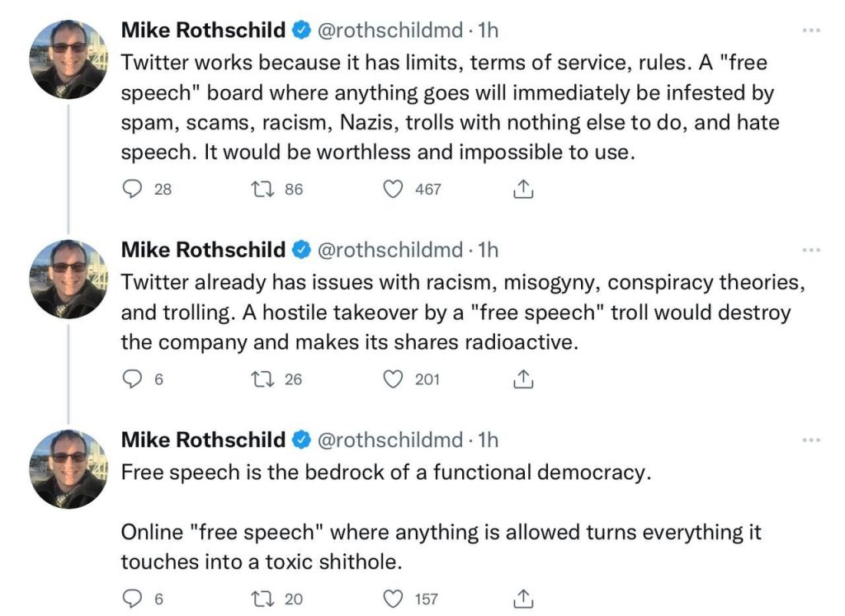Reply to the first tweet about Twitter limits
The width and height of the screenshot is (845, 616).
point(133,190)
